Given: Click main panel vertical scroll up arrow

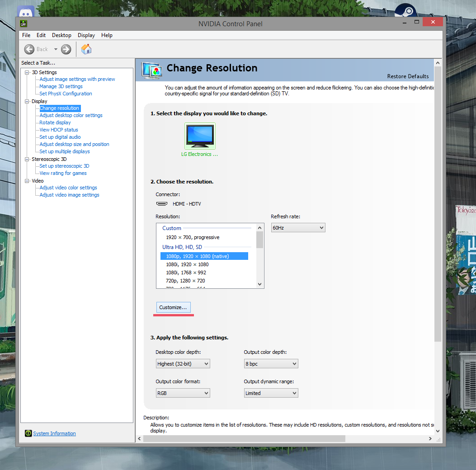Looking at the screenshot, I should click(438, 63).
